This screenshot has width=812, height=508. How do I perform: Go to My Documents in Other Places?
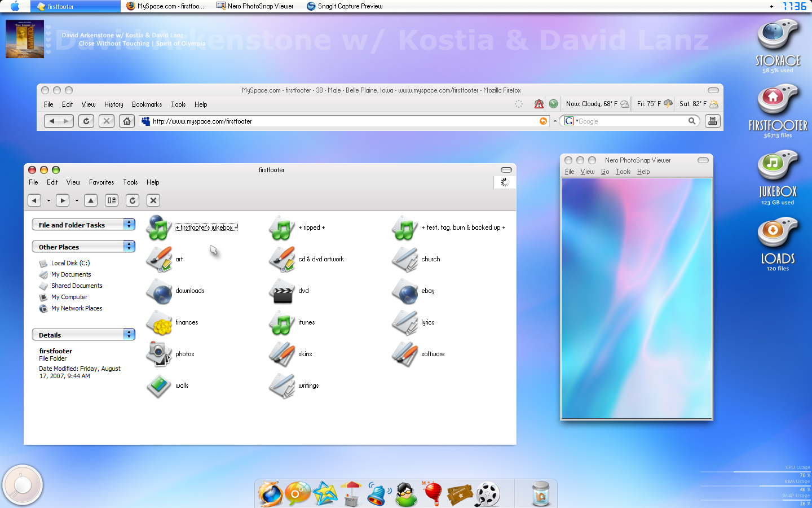[71, 275]
